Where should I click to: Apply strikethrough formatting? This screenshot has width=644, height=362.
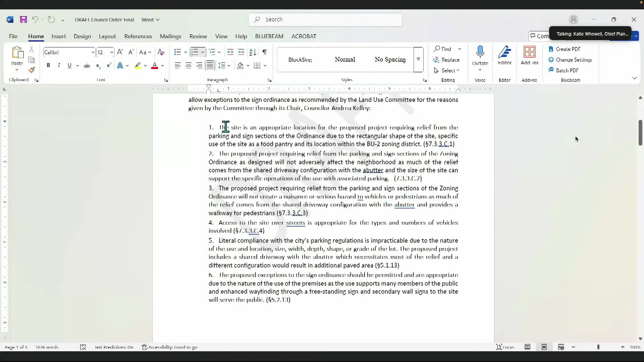pyautogui.click(x=87, y=66)
